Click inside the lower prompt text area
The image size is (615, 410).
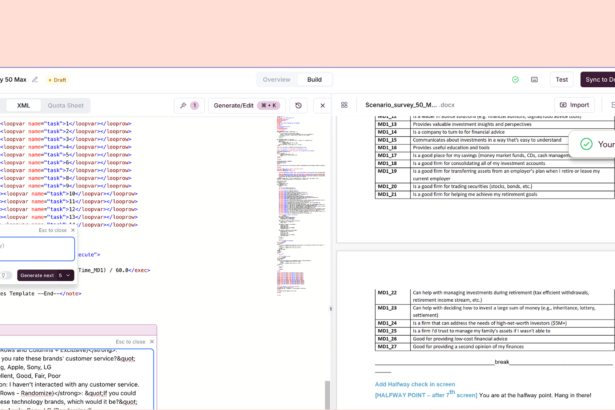(76, 379)
